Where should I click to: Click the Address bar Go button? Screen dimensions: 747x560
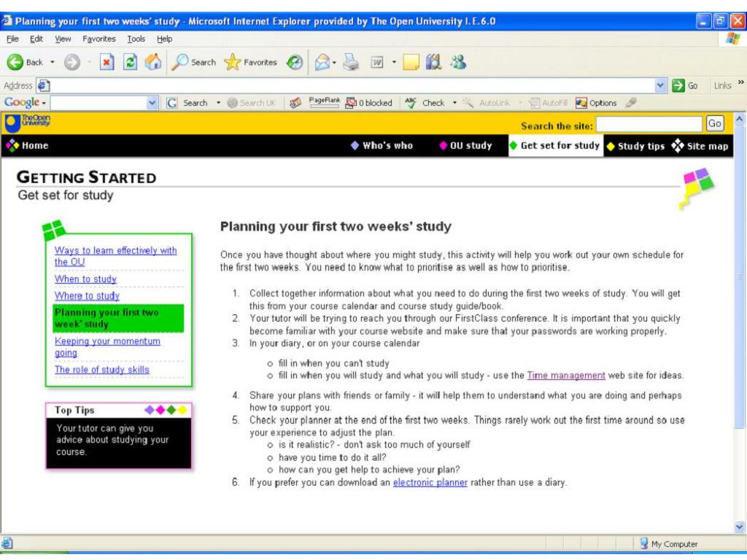coord(684,86)
